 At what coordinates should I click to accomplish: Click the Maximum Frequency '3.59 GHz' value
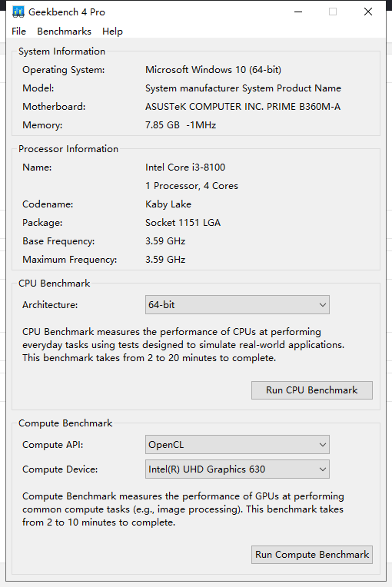165,260
